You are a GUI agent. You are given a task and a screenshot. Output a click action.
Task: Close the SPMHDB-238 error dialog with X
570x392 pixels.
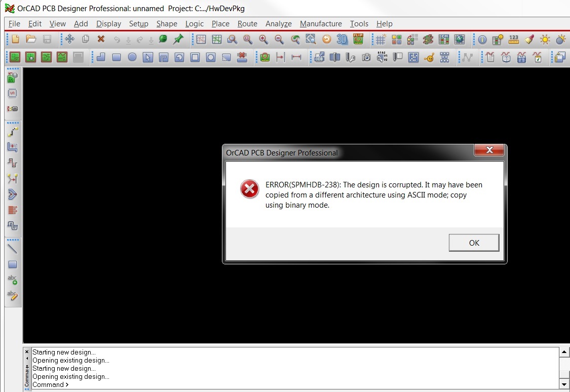[489, 150]
